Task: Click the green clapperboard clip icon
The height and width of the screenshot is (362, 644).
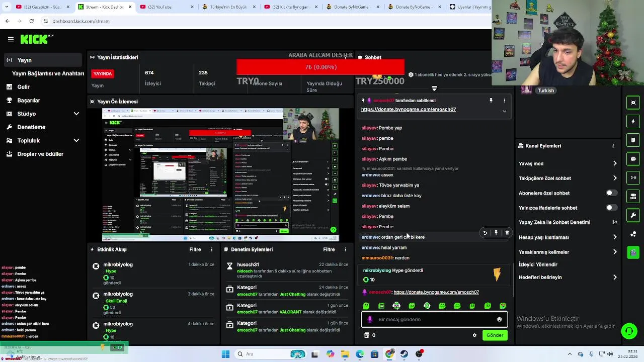Action: click(633, 252)
